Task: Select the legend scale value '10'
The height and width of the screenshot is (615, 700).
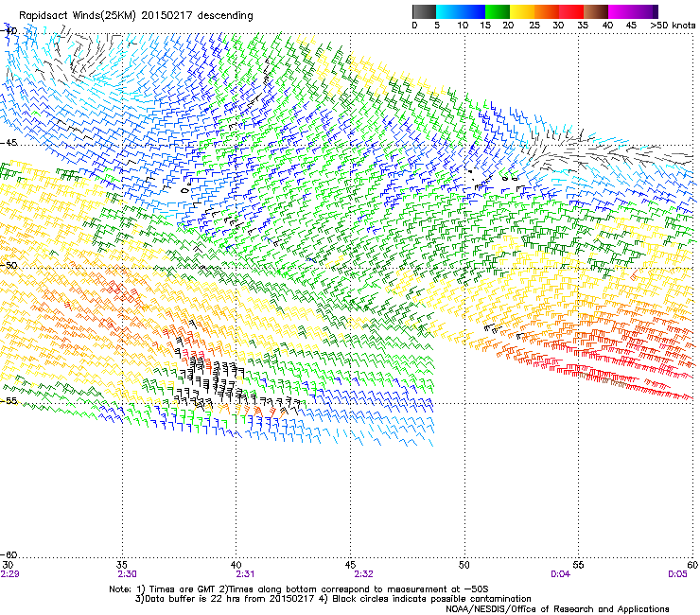Action: point(463,25)
